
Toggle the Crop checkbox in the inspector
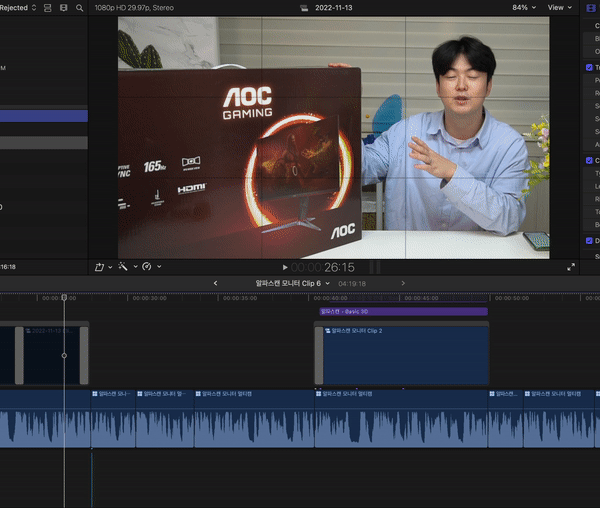pos(589,161)
